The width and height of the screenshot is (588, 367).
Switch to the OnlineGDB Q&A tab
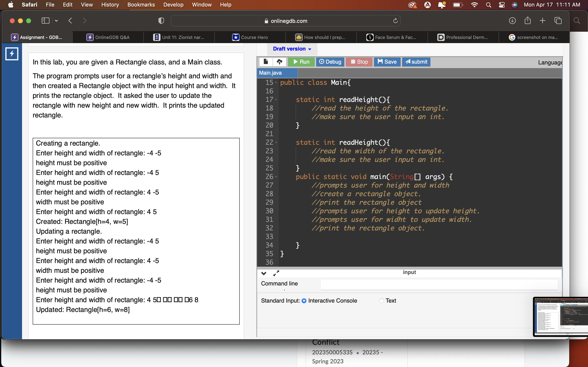pyautogui.click(x=108, y=37)
